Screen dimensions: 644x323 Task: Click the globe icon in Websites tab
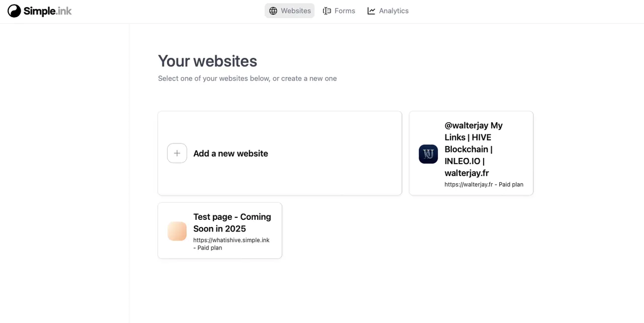point(273,11)
